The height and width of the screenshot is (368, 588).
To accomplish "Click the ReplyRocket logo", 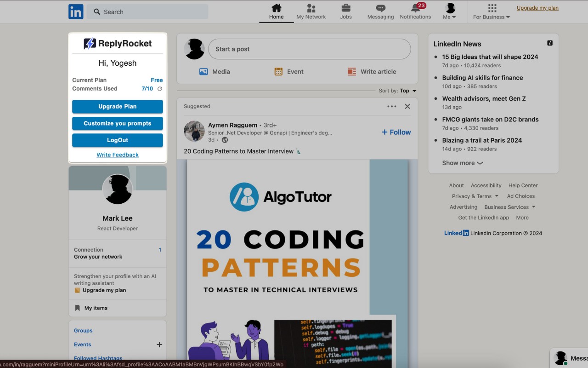I will 118,44.
